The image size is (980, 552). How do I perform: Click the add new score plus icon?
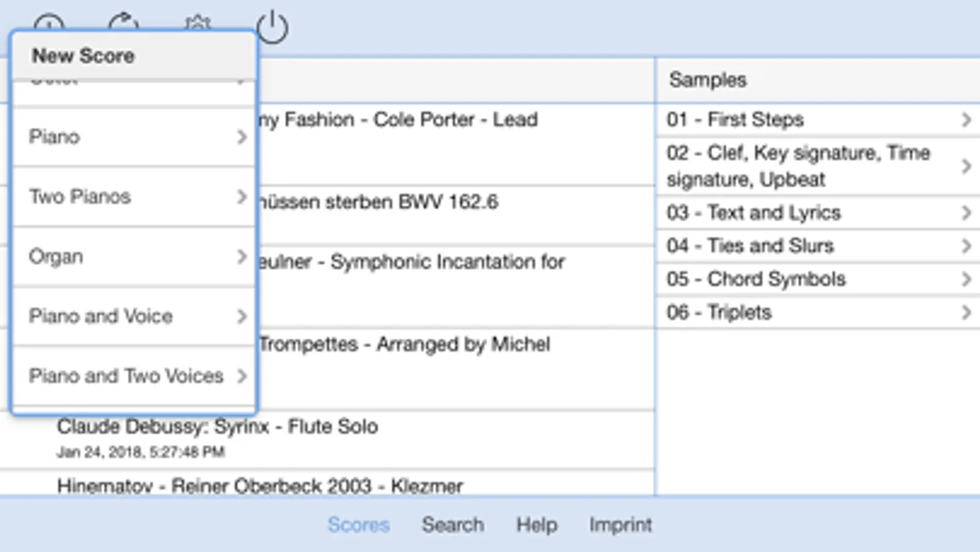(x=49, y=22)
